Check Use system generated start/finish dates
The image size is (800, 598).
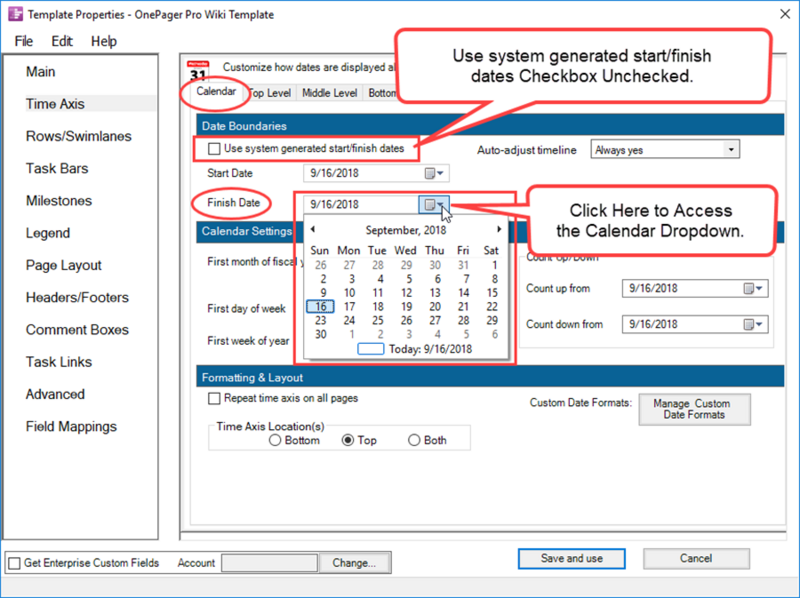(214, 148)
